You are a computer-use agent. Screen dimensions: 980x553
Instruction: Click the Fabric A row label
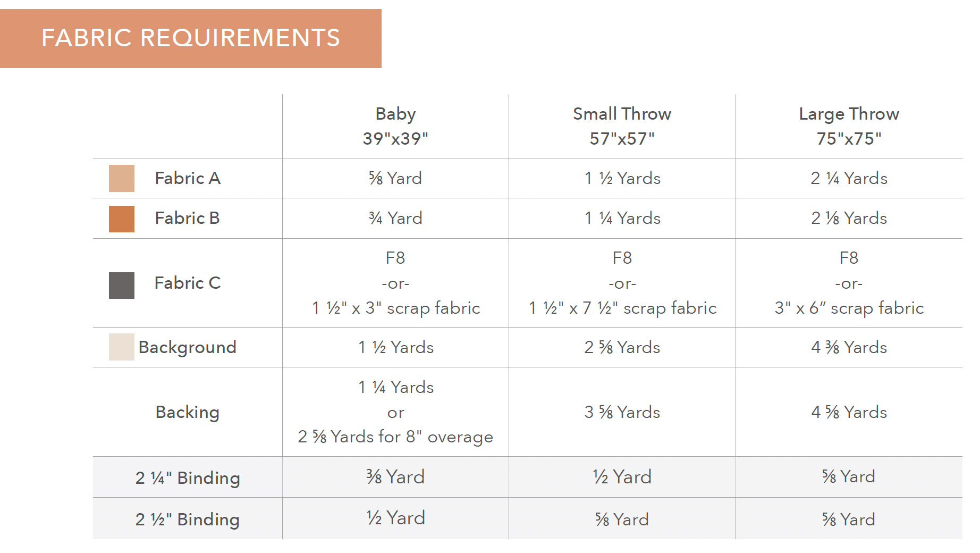[188, 178]
